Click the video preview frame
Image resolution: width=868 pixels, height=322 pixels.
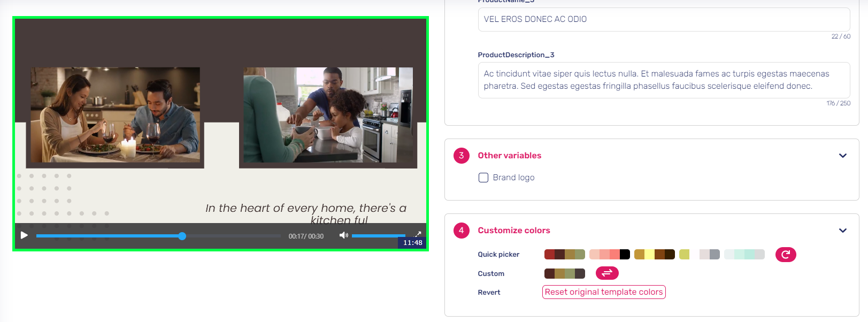click(220, 134)
